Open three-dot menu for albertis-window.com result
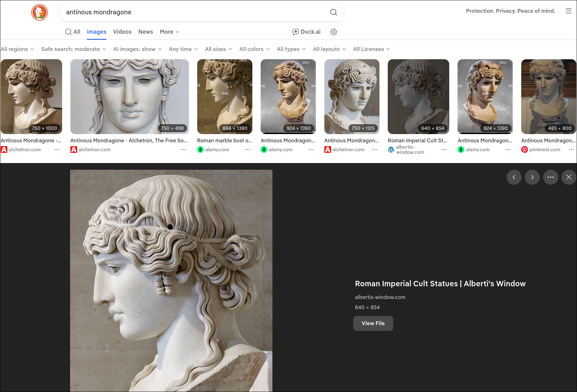This screenshot has height=392, width=577. pyautogui.click(x=444, y=150)
